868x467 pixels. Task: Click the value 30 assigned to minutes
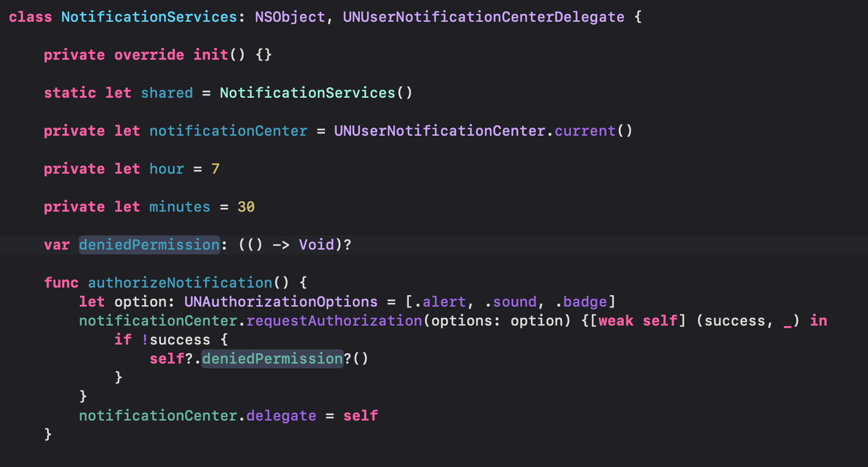click(x=246, y=207)
